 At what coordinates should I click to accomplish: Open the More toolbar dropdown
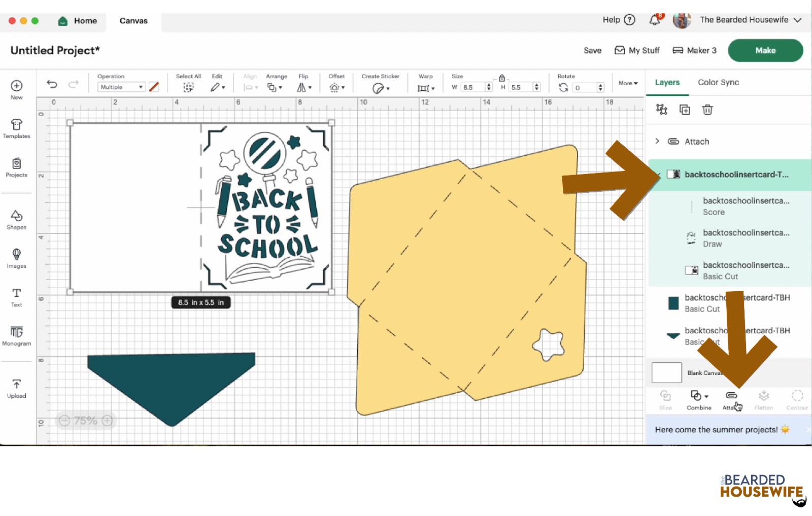point(628,83)
